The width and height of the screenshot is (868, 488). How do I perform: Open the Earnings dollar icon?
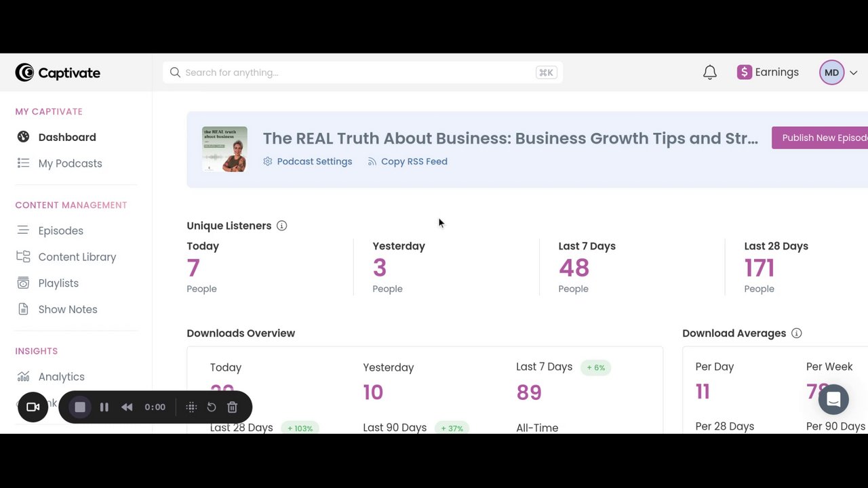pyautogui.click(x=745, y=73)
